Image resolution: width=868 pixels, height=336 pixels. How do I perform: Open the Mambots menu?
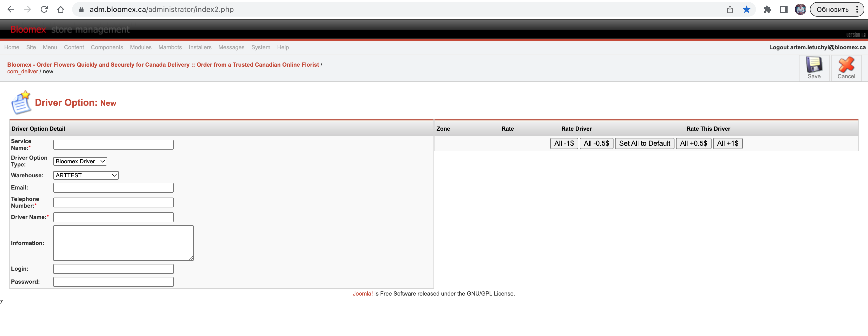click(170, 47)
